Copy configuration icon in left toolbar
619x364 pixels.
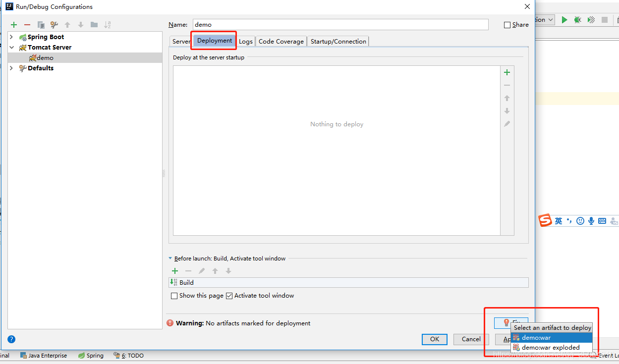41,25
